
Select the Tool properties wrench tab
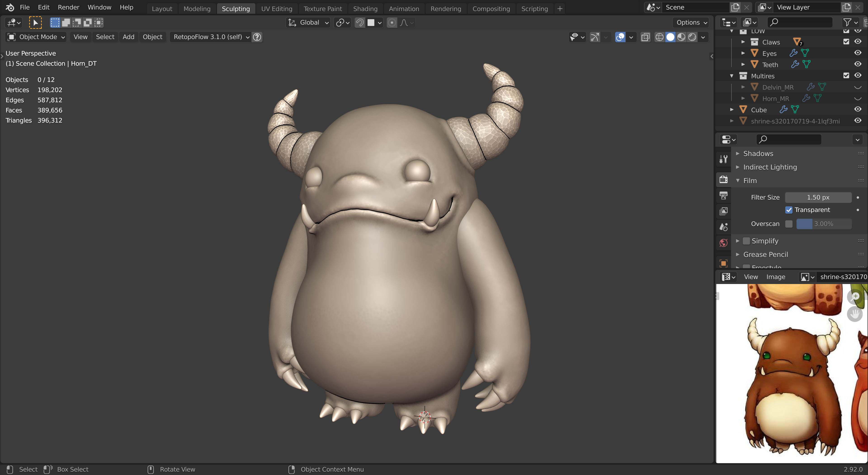[723, 159]
